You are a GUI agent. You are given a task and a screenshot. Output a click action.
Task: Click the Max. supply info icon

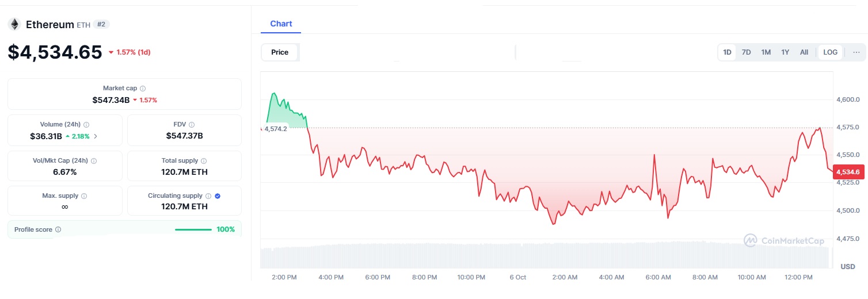[84, 196]
